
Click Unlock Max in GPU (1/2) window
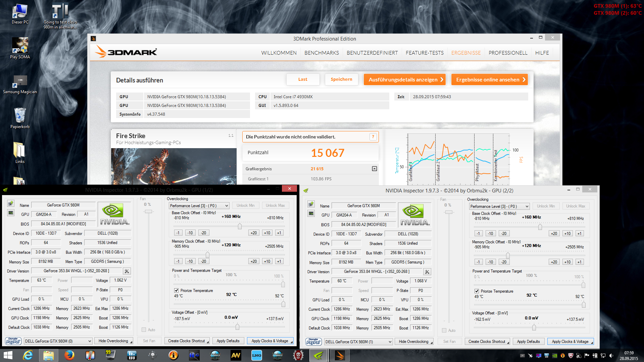pos(275,205)
